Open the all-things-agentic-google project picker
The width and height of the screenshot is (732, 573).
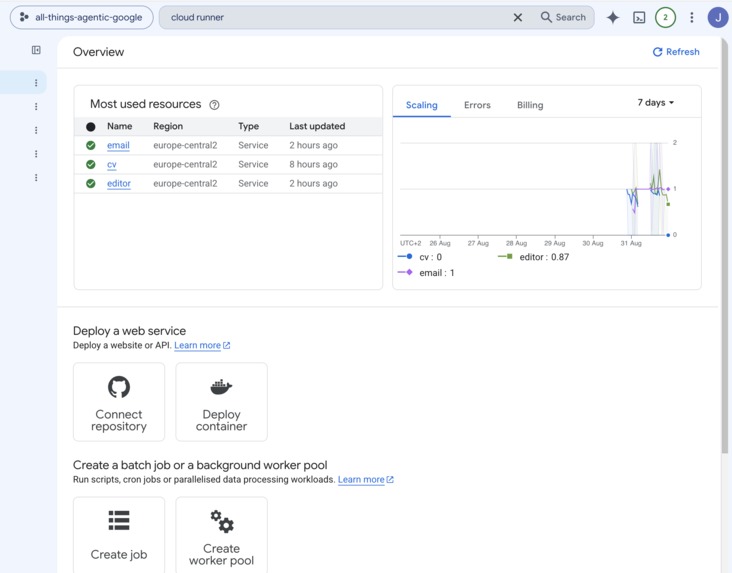(82, 17)
